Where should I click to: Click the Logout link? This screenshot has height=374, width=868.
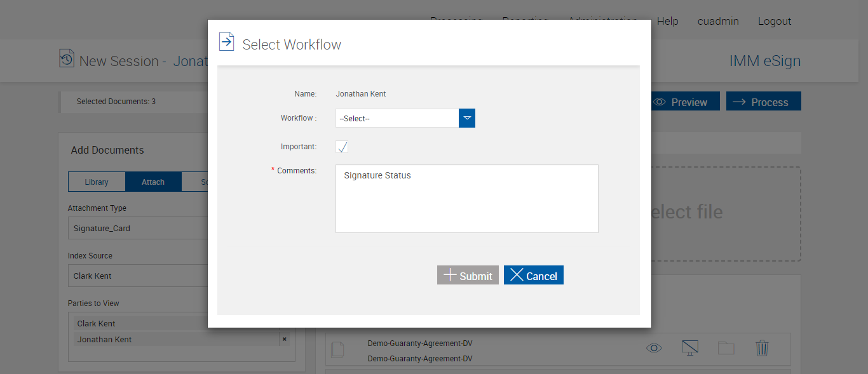(x=775, y=21)
